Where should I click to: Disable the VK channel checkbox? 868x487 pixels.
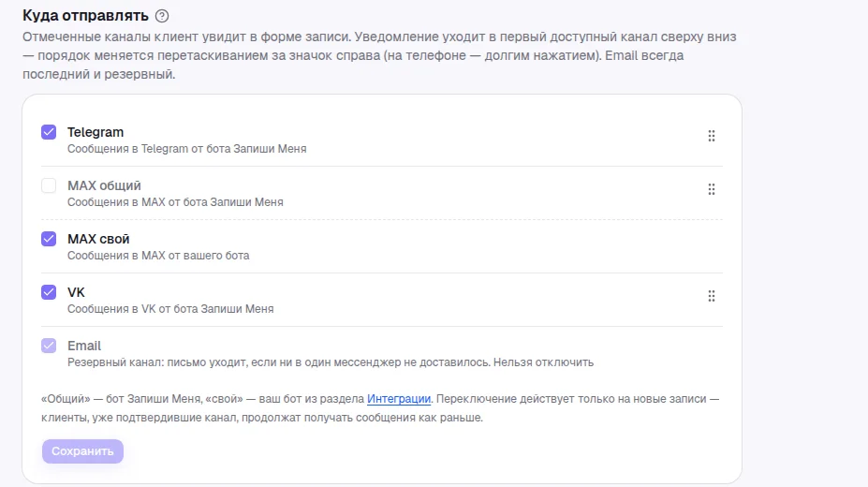point(49,292)
